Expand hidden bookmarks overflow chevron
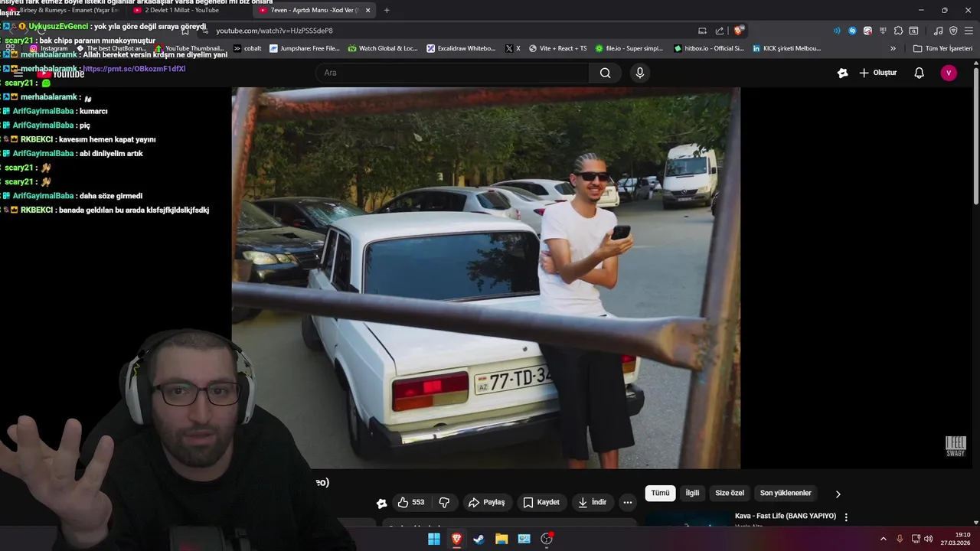Screen dimensions: 980x551 [x=893, y=48]
